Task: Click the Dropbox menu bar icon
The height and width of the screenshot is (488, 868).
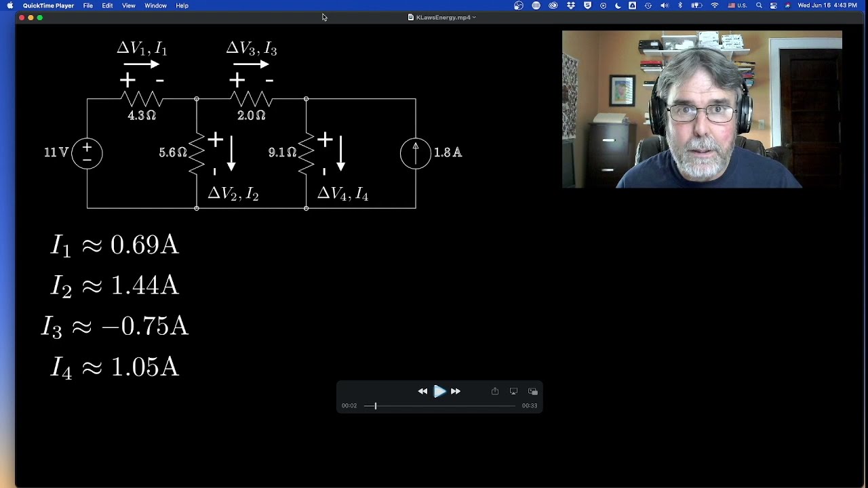Action: click(x=570, y=5)
